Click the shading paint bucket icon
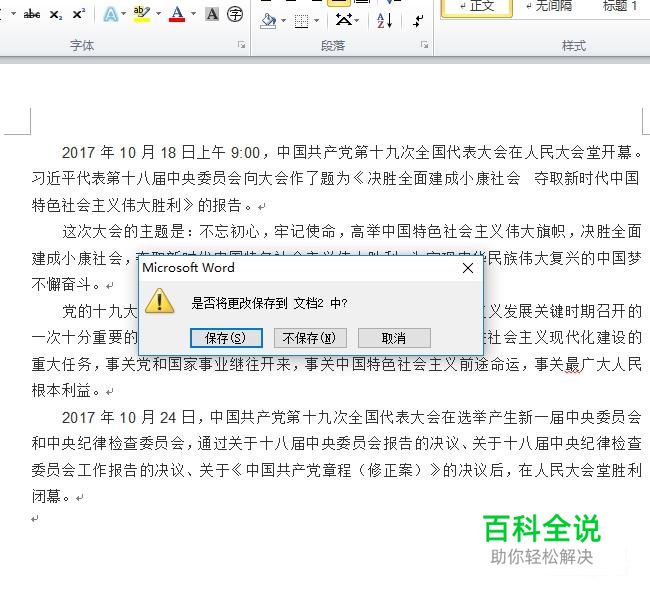 coord(268,20)
